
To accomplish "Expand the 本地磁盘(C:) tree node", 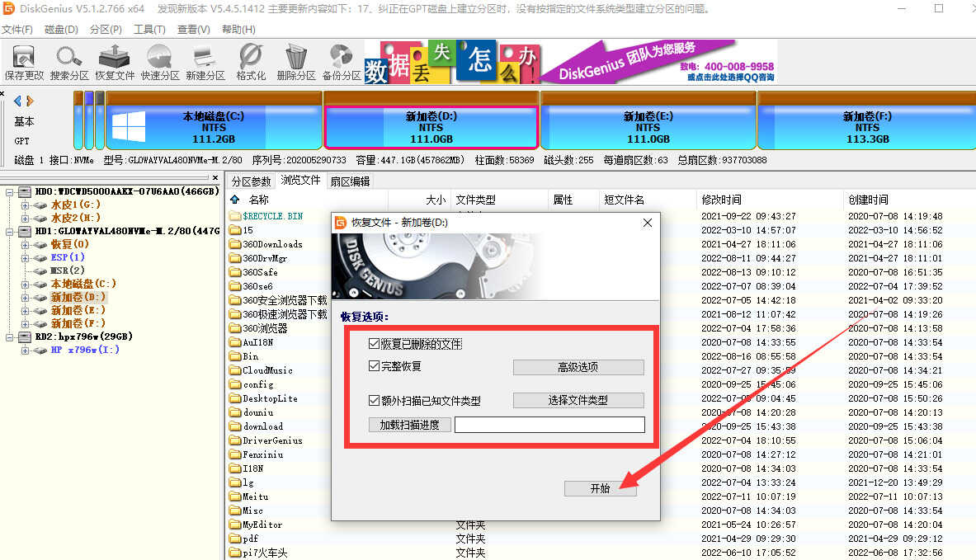I will click(25, 285).
